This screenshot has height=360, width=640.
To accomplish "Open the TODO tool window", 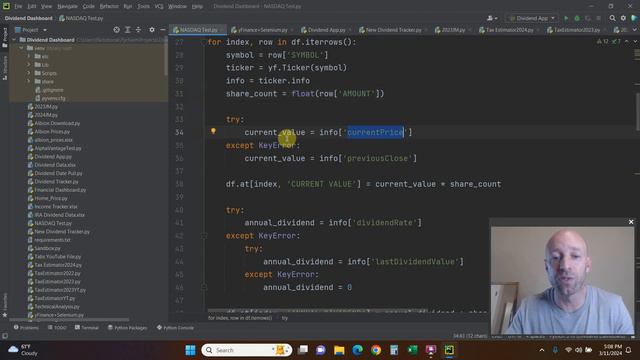I will [x=57, y=328].
